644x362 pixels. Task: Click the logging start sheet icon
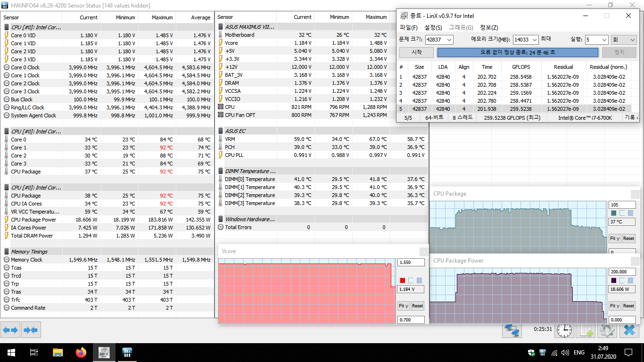pos(586,330)
